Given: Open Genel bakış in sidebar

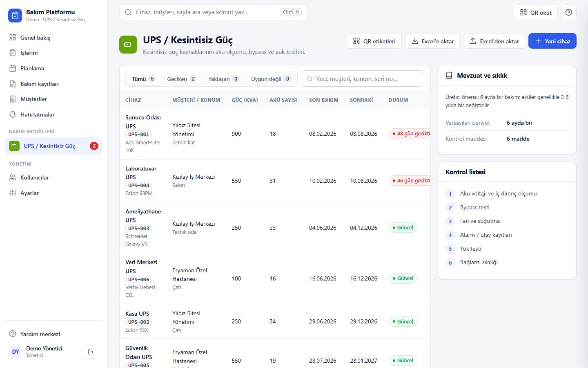Looking at the screenshot, I should pos(53,38).
